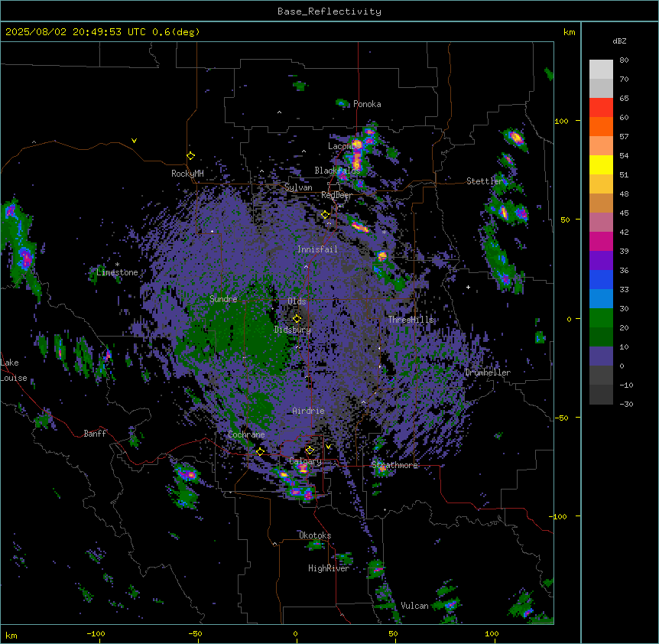Screen dimensions: 659x644
Task: Click the Blackfalds label
Action: click(x=337, y=171)
